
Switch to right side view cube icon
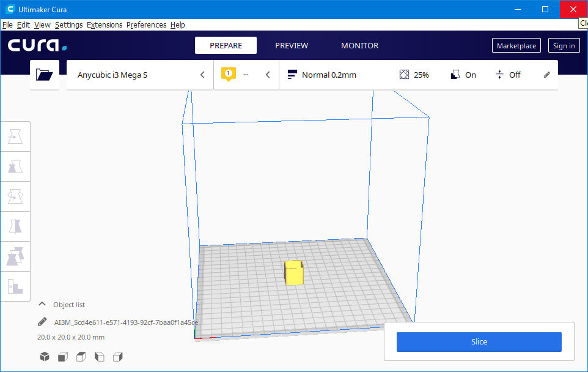(x=118, y=356)
